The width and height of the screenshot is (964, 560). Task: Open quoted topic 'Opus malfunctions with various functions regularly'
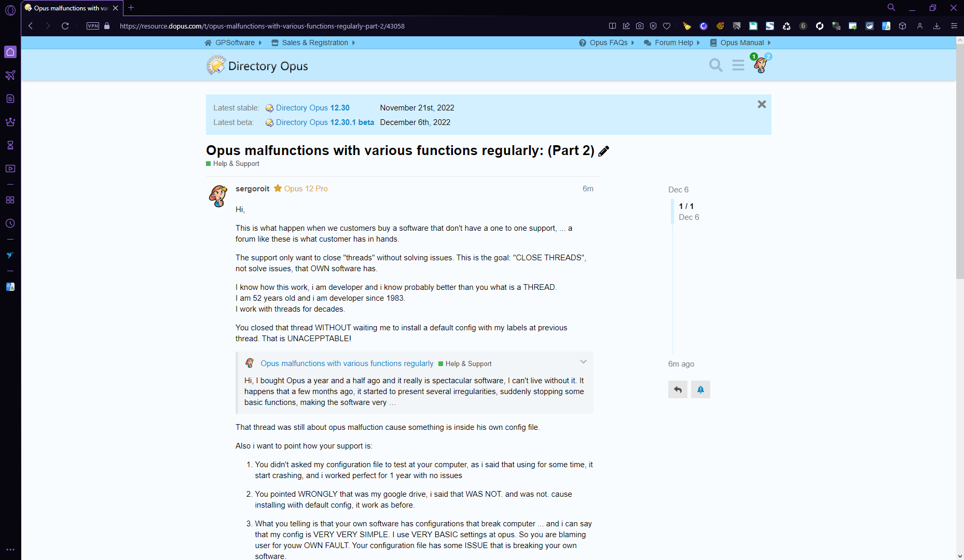(x=347, y=363)
